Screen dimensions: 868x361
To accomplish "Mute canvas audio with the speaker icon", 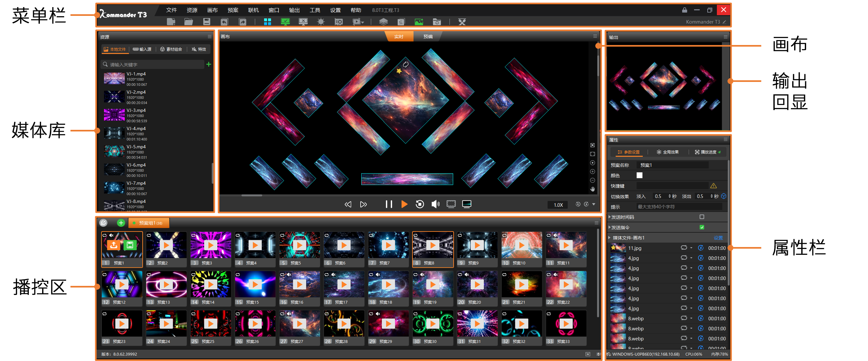I will coord(435,204).
